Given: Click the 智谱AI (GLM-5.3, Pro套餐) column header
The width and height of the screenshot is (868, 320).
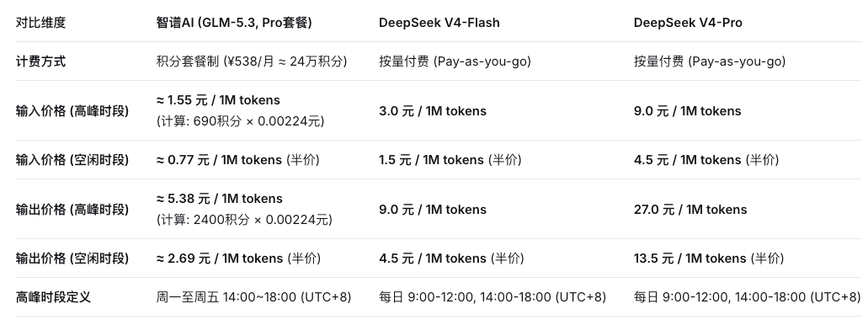Looking at the screenshot, I should (x=234, y=23).
